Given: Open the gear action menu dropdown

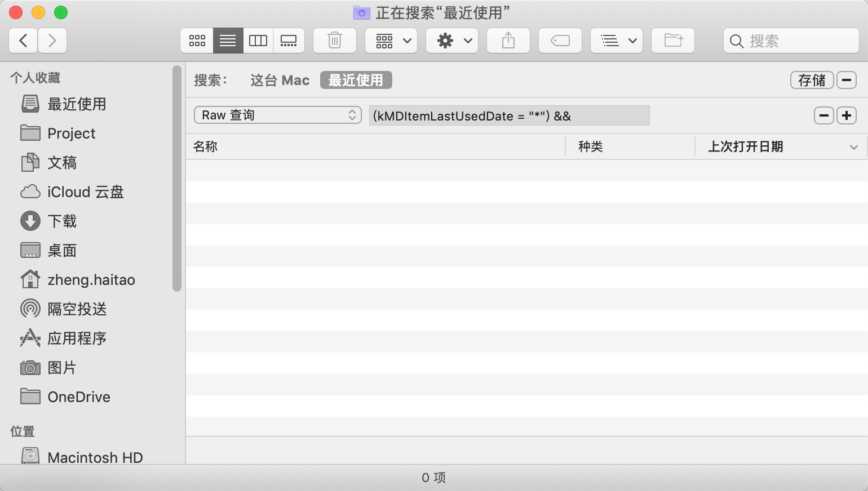Looking at the screenshot, I should [452, 41].
